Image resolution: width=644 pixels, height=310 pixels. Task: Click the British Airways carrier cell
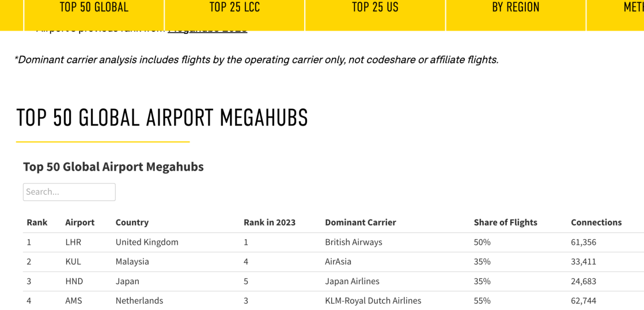pyautogui.click(x=354, y=242)
